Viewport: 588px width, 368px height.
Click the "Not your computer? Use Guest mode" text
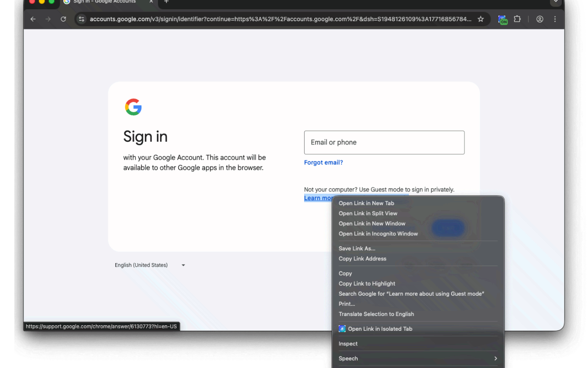tap(379, 190)
